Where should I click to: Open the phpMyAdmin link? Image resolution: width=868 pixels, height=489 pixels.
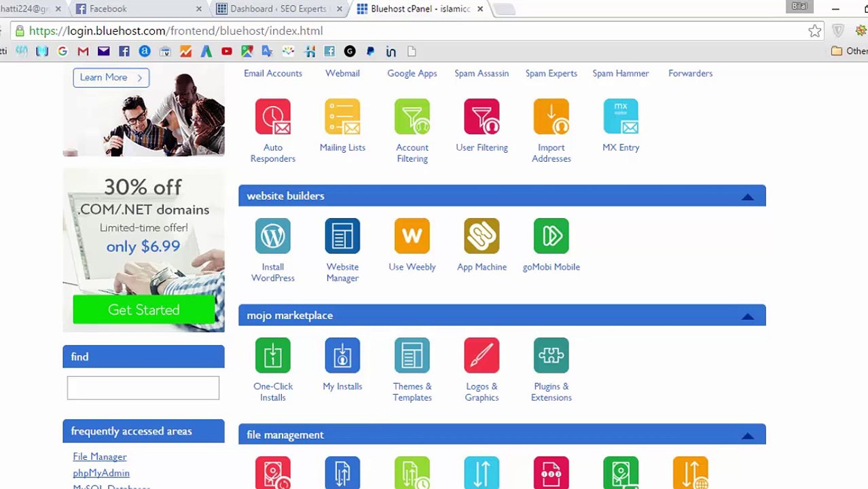point(101,473)
